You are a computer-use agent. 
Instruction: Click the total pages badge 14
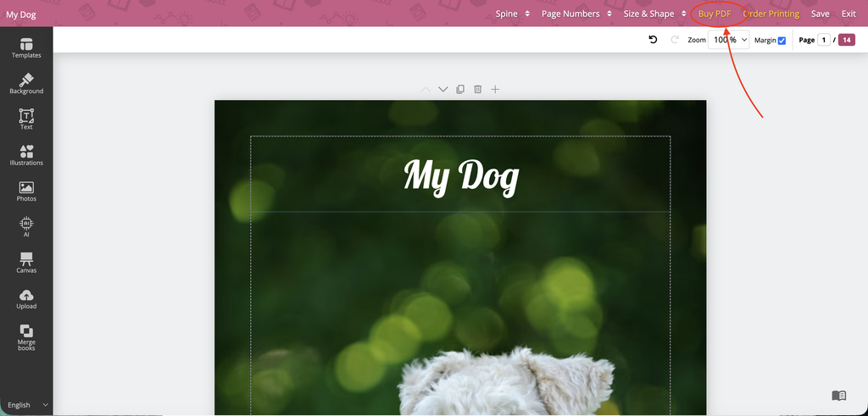click(847, 40)
